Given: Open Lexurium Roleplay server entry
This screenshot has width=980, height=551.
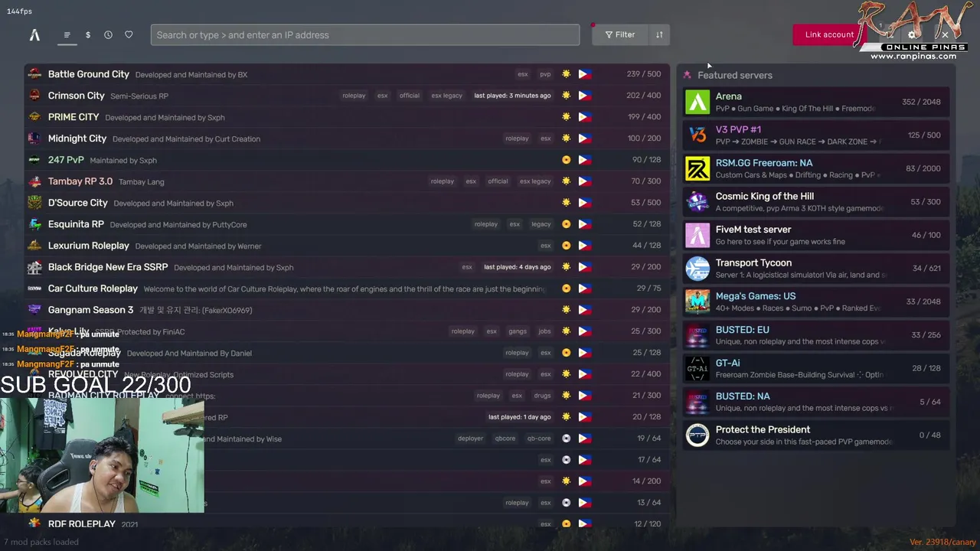Looking at the screenshot, I should point(347,246).
